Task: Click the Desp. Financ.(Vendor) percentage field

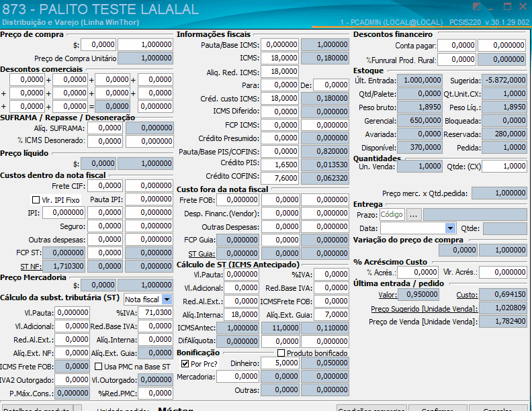Action: point(280,214)
